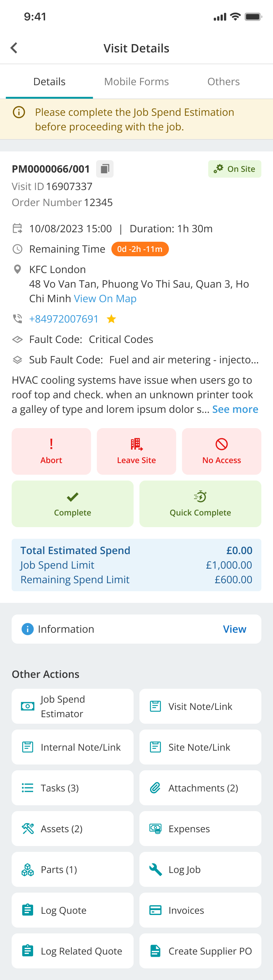Image resolution: width=273 pixels, height=980 pixels.
Task: Select Leave Site building icon
Action: point(136,444)
